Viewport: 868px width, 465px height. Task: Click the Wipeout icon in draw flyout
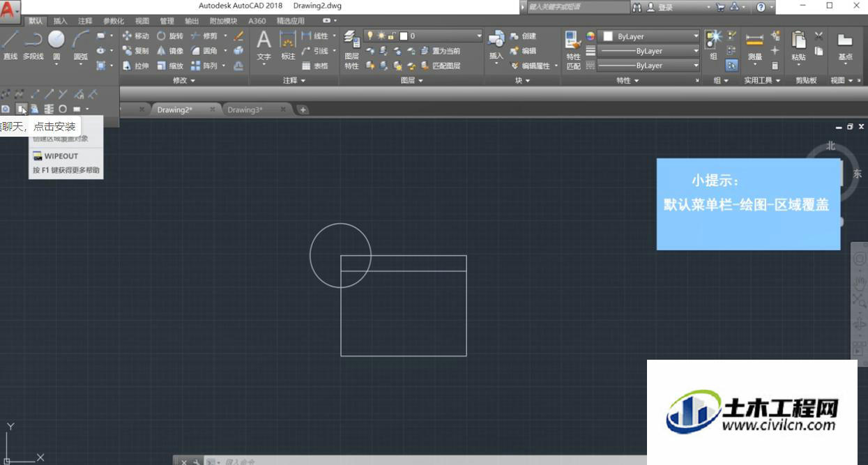point(21,109)
